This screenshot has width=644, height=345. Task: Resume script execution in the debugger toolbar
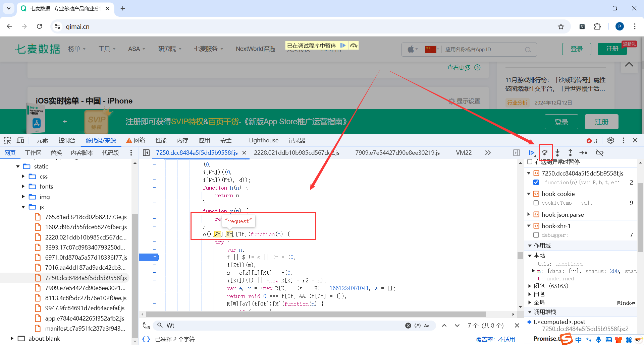532,153
